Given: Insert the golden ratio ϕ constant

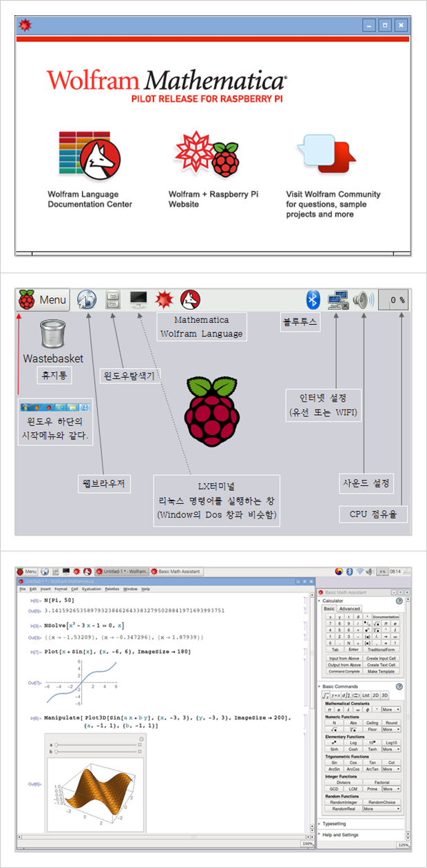Looking at the screenshot, I should [x=367, y=710].
